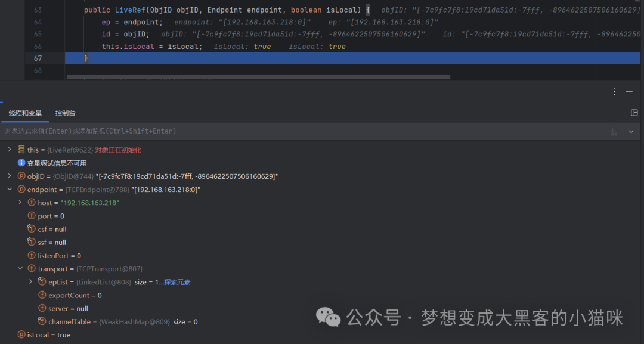The image size is (644, 344).
Task: Collapse the endpoint variable node
Action: [10, 189]
